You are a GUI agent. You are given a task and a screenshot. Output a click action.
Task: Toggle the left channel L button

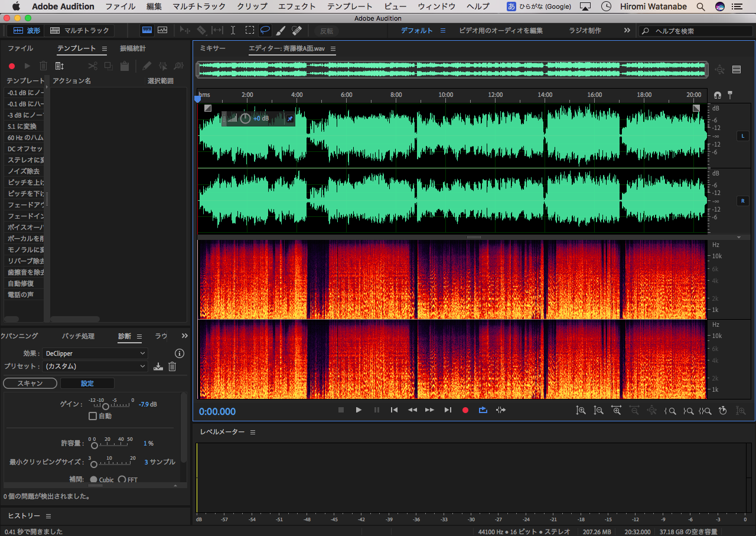coord(743,136)
